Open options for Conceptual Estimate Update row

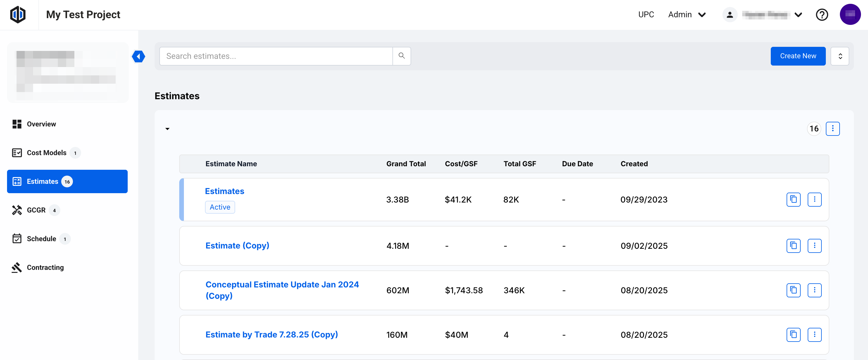click(814, 290)
